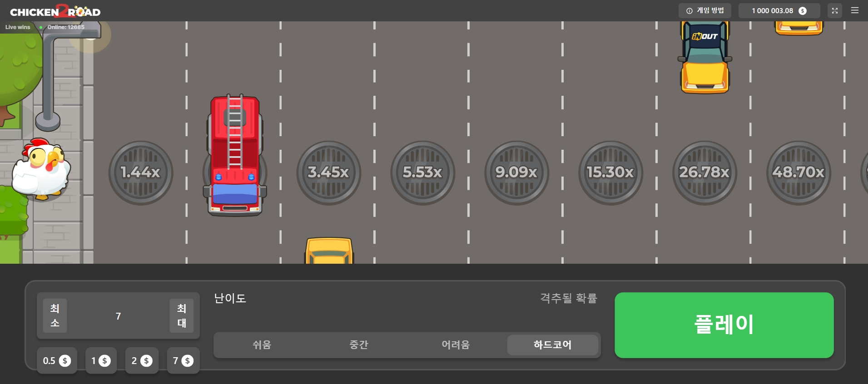The width and height of the screenshot is (868, 384).
Task: Select the 중간 (medium) difficulty
Action: click(x=358, y=345)
